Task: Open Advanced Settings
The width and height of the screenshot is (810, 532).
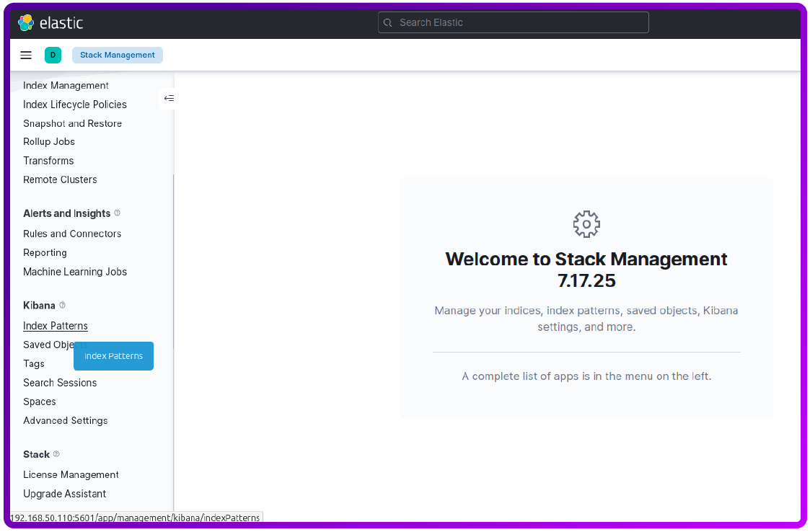Action: pyautogui.click(x=65, y=420)
